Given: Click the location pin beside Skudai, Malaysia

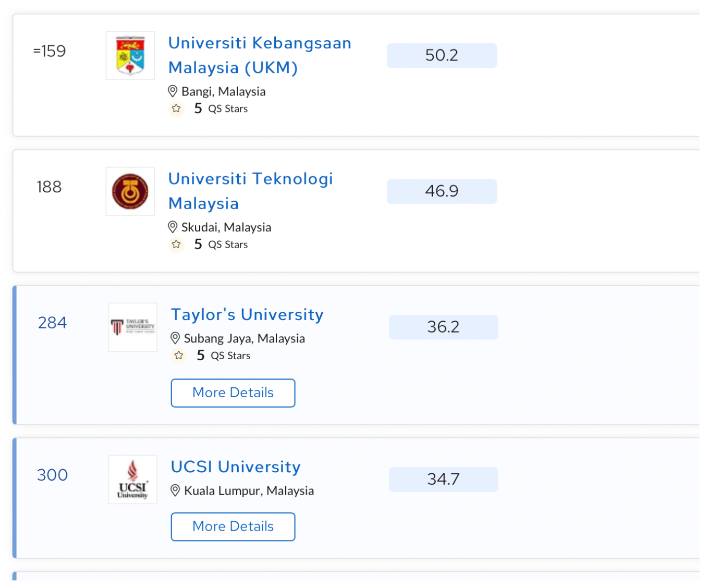Looking at the screenshot, I should pos(173,227).
